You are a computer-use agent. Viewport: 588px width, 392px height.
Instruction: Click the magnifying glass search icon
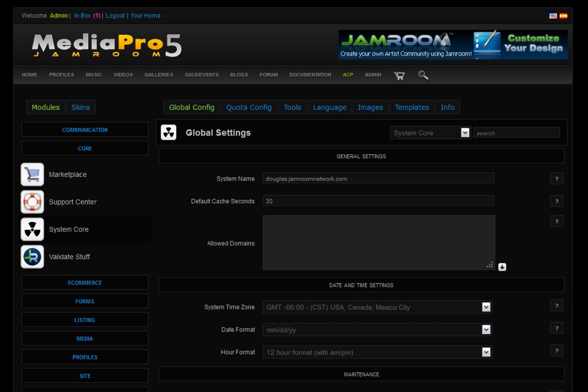(x=423, y=75)
